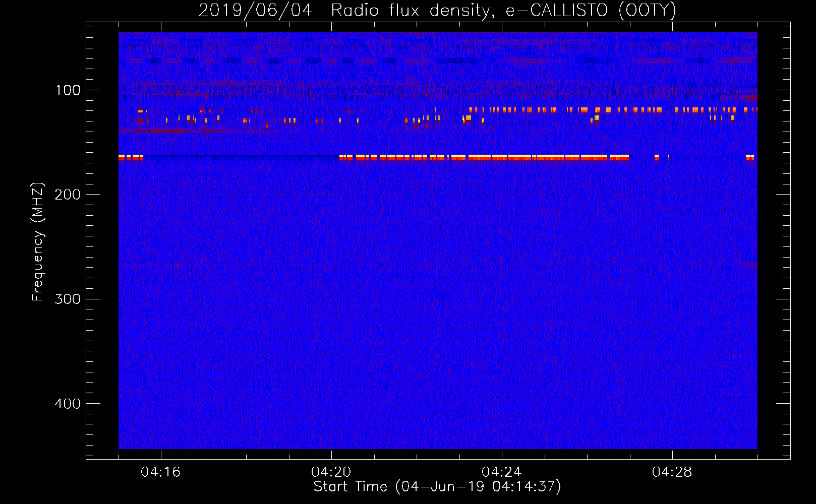The width and height of the screenshot is (816, 504).
Task: Click the '300' frequency tick label
Action: click(x=68, y=299)
